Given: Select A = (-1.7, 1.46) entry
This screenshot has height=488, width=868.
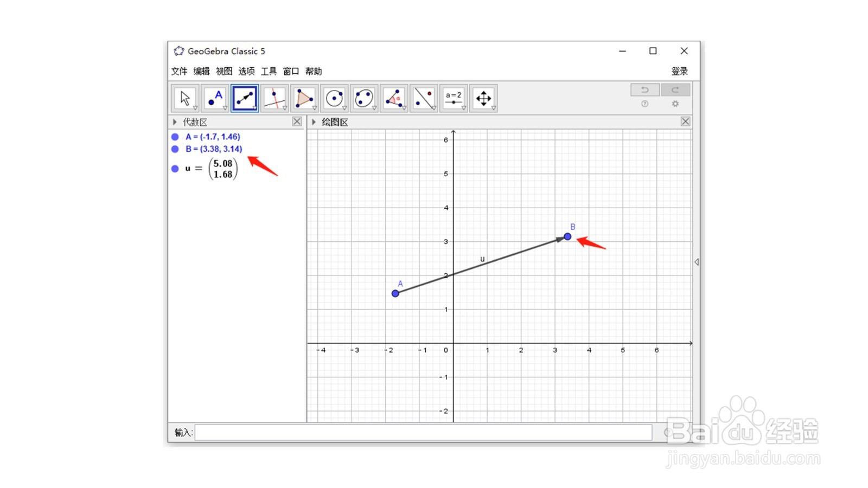Looking at the screenshot, I should (x=213, y=137).
